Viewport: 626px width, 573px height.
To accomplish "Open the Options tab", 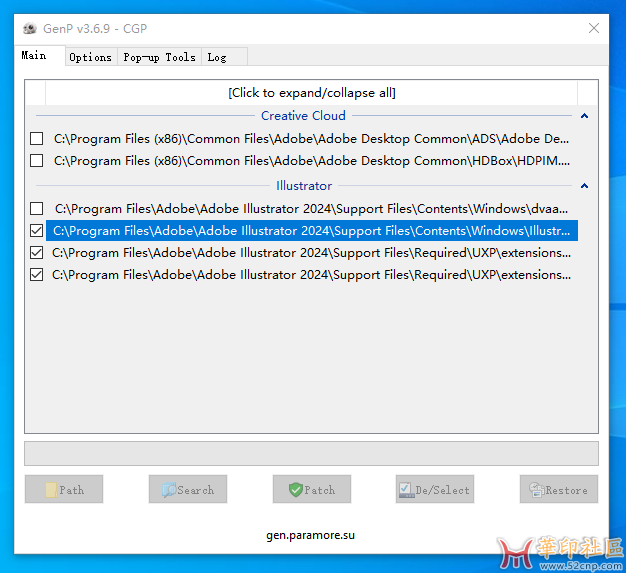I will tap(91, 57).
